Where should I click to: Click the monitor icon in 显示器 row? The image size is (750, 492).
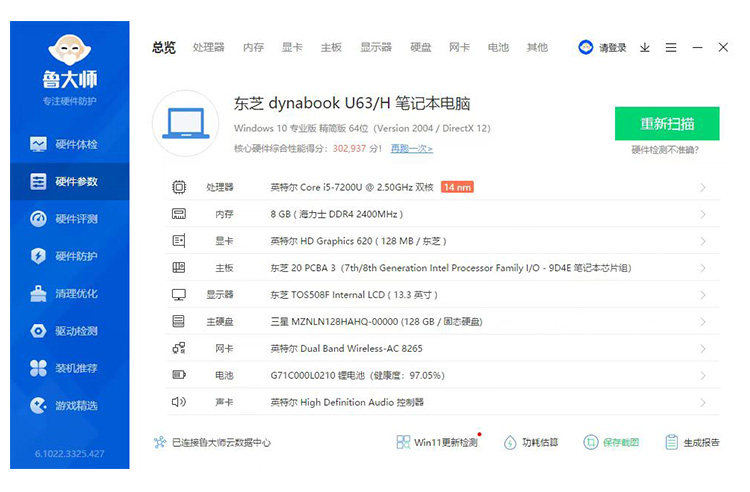[x=179, y=295]
